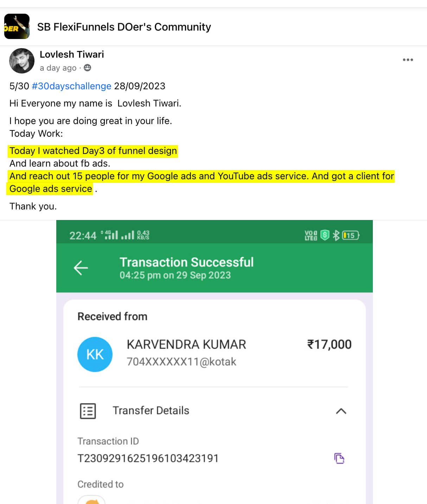Expand the Credited to section

tap(101, 484)
